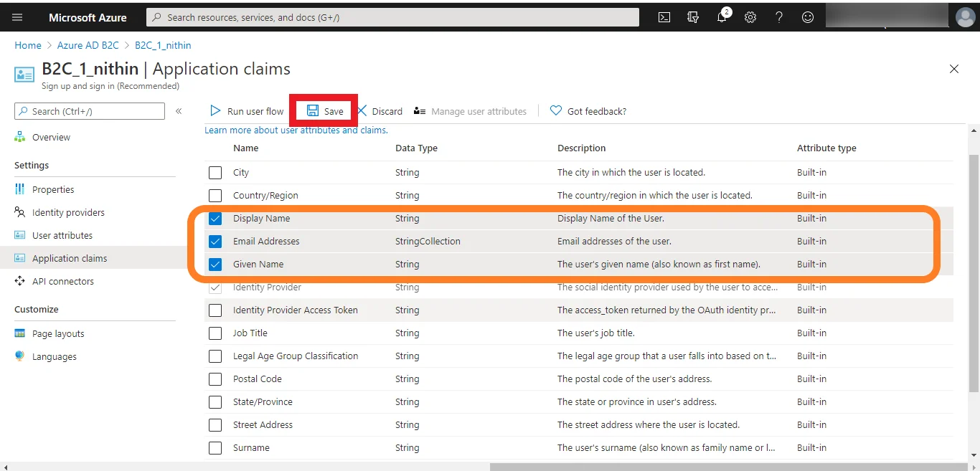This screenshot has height=471, width=980.
Task: Uncheck the Email Addresses claim
Action: [x=215, y=241]
